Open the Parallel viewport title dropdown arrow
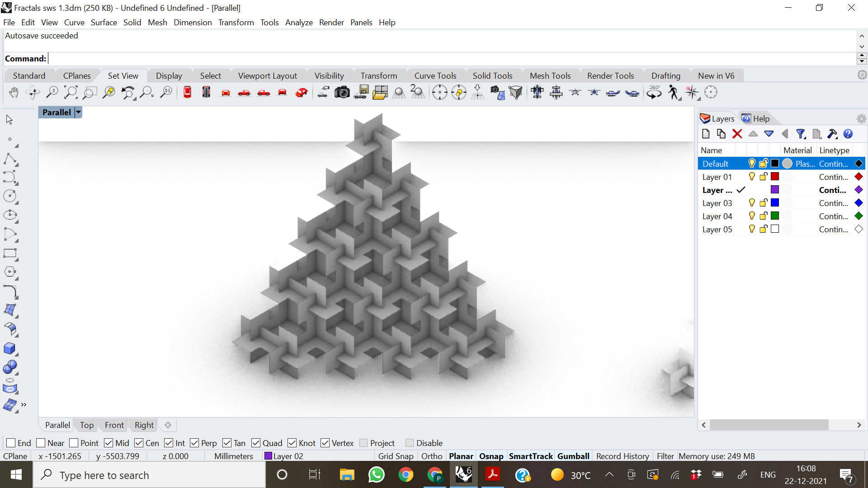The image size is (868, 488). tap(78, 112)
